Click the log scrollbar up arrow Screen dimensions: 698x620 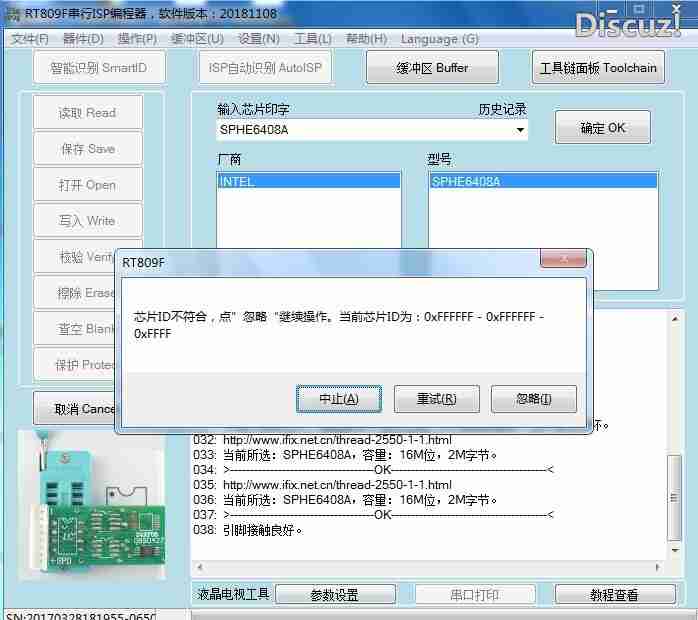point(675,318)
